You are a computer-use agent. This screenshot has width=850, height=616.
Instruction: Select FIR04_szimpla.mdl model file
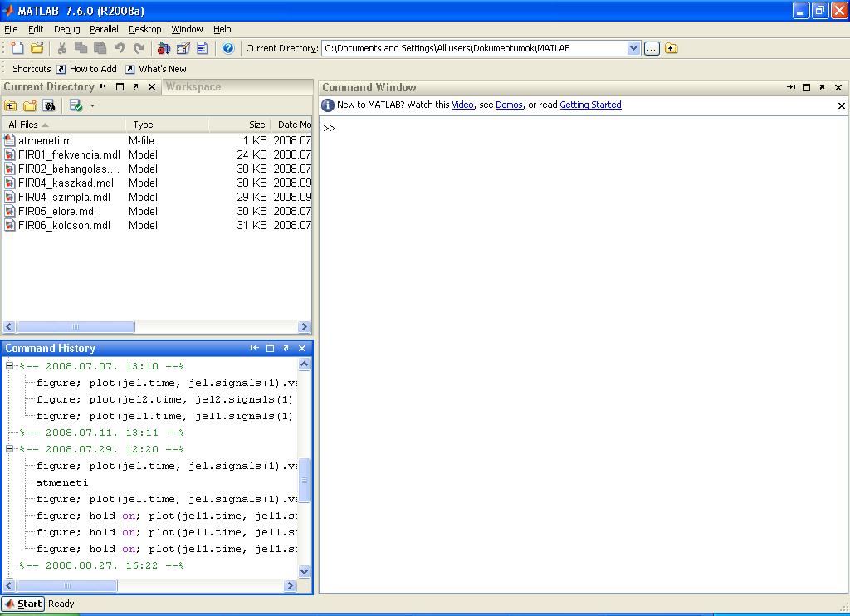[64, 197]
